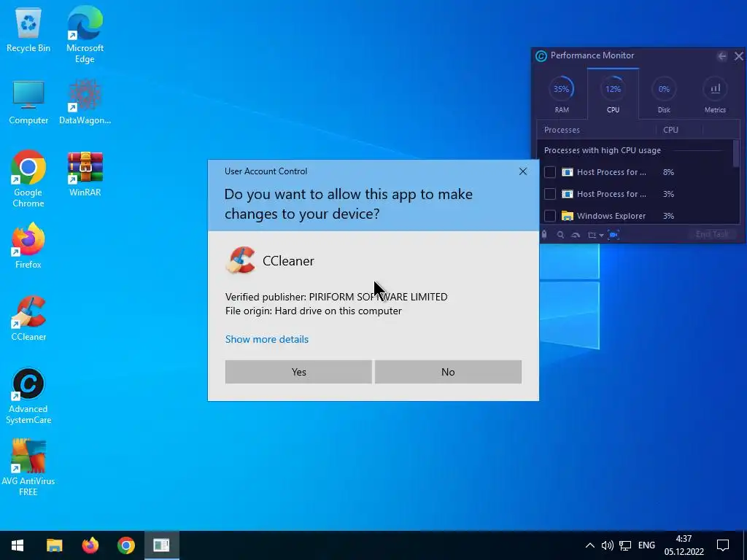Viewport: 747px width, 560px height.
Task: Select the Microsoft Edge desktop shortcut
Action: click(85, 35)
